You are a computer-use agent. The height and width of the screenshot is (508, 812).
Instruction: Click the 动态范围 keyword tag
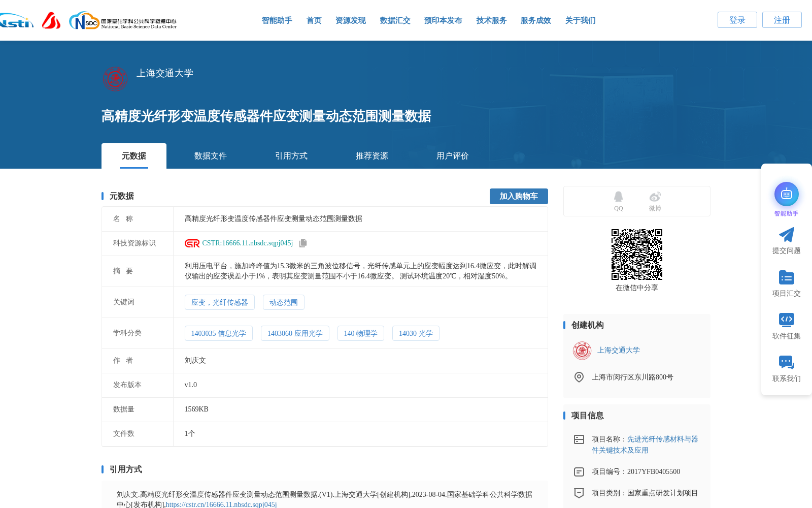coord(283,302)
